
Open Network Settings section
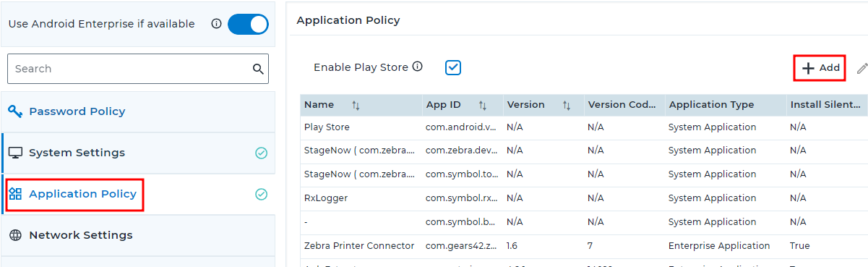coord(138,235)
